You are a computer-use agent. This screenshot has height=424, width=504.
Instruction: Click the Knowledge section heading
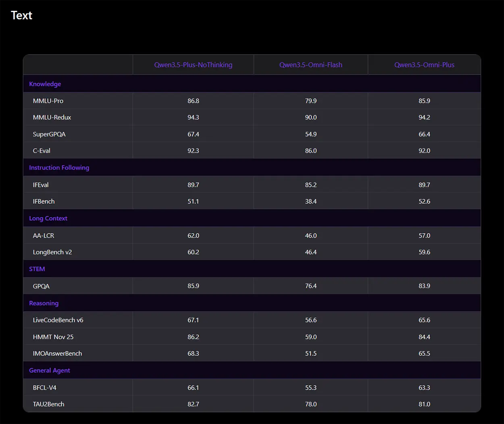[45, 84]
